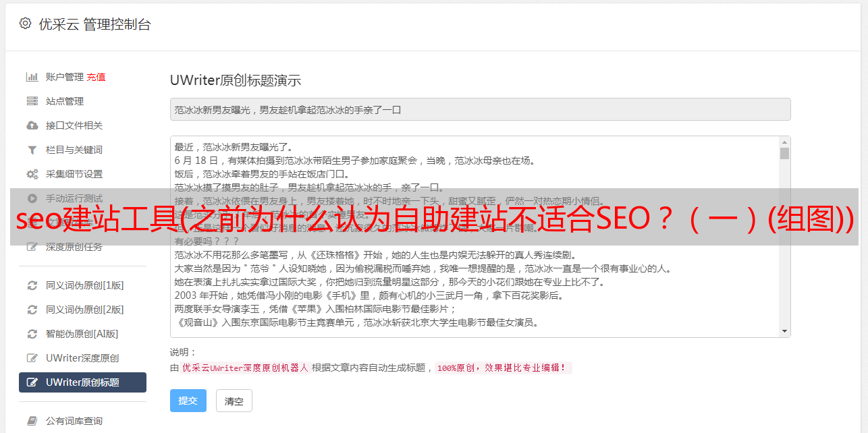Click the server icon for 站点管理

(32, 101)
